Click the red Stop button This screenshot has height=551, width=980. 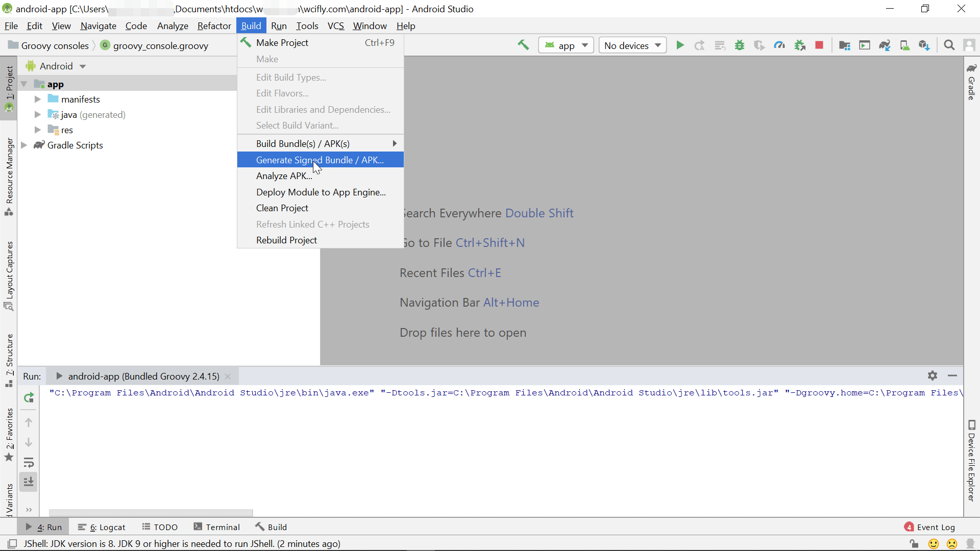pyautogui.click(x=819, y=45)
